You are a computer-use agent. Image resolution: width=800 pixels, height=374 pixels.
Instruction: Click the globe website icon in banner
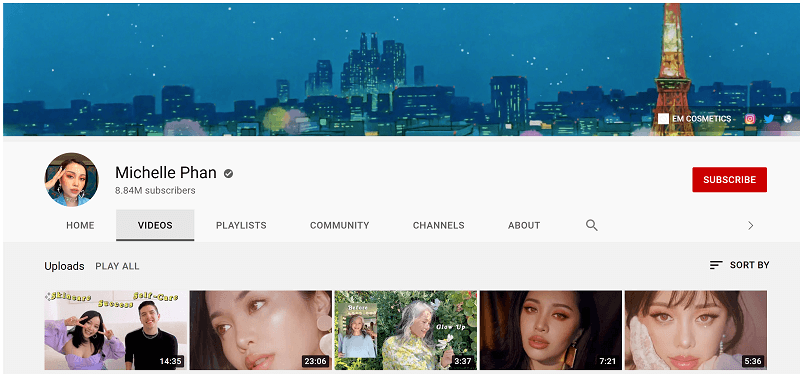pyautogui.click(x=788, y=119)
